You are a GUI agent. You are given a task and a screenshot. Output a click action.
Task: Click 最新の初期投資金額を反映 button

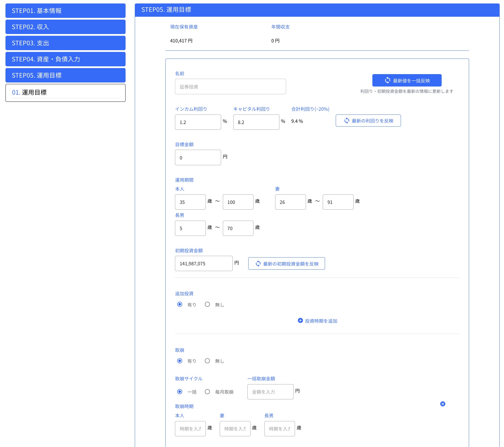click(x=286, y=264)
